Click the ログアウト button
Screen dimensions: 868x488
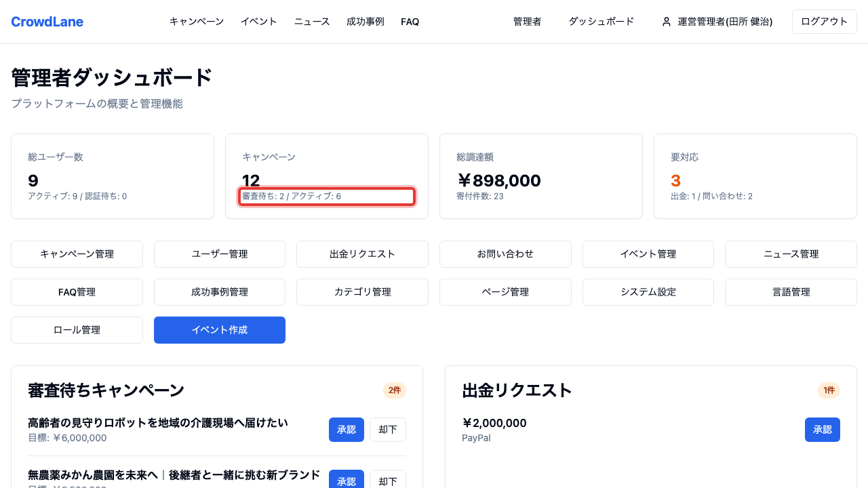(x=825, y=22)
